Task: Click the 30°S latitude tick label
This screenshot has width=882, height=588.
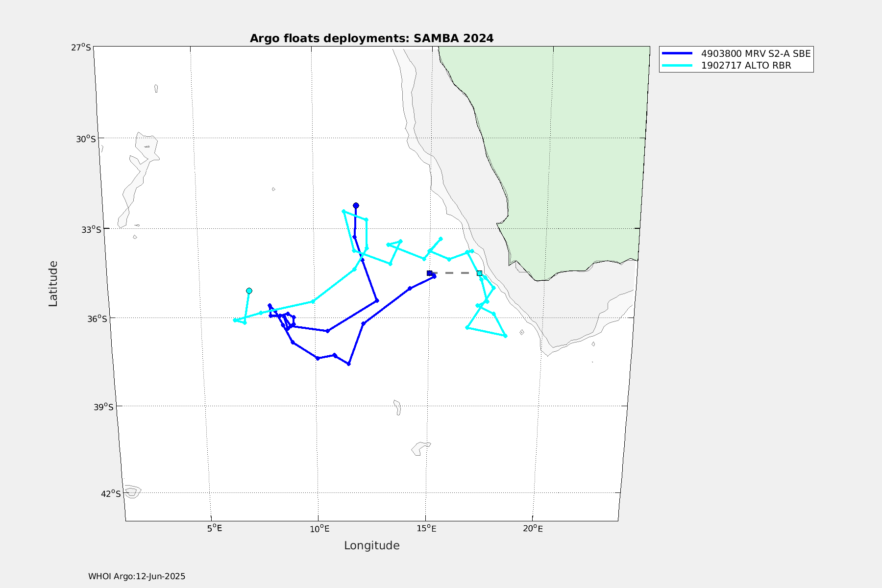Action: [86, 139]
